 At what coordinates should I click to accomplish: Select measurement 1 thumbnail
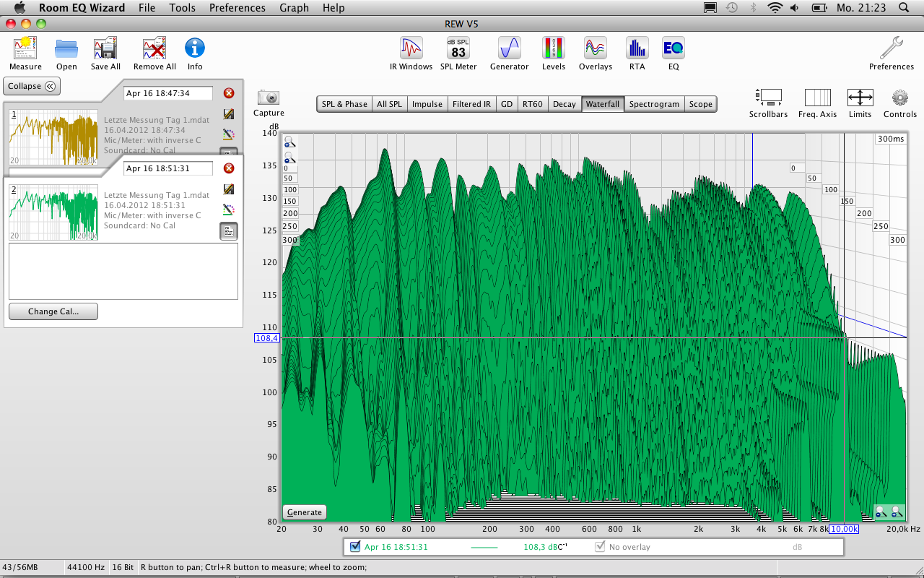[x=53, y=137]
